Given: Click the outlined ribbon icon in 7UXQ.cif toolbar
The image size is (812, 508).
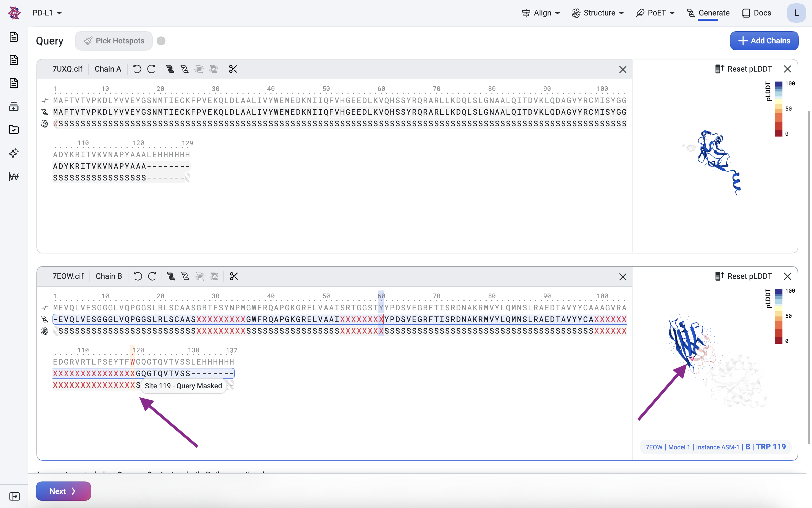Looking at the screenshot, I should coord(184,69).
